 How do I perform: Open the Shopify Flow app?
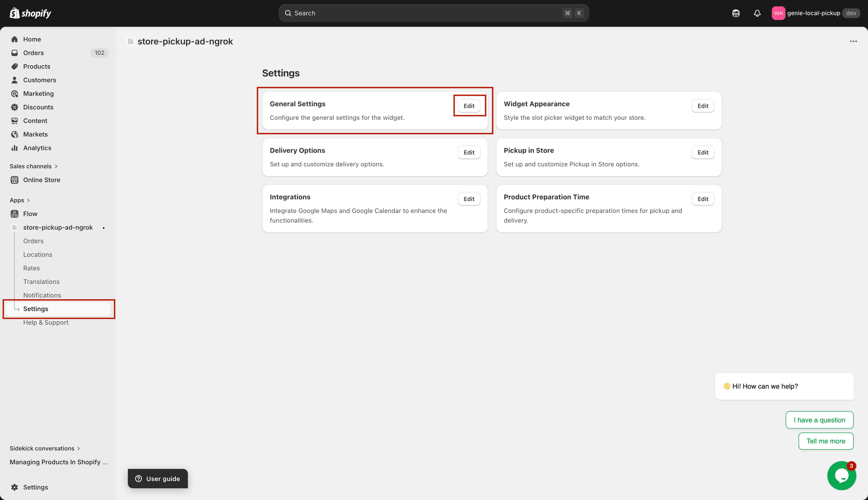30,214
